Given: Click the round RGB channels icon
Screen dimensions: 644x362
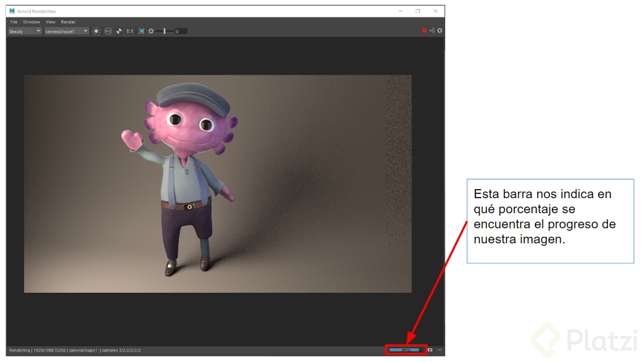Looking at the screenshot, I should pos(108,31).
